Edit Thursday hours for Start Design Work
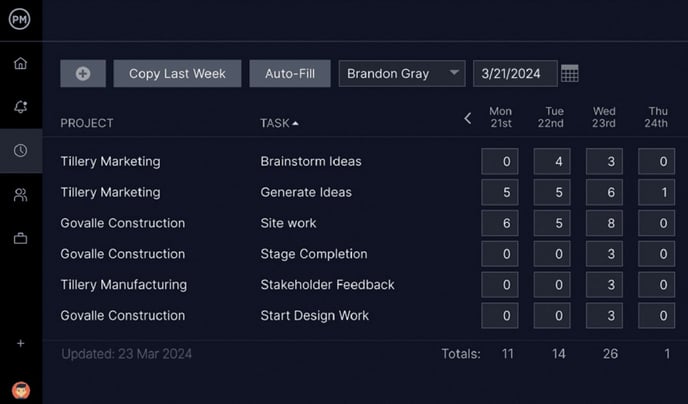This screenshot has height=404, width=688. point(656,315)
